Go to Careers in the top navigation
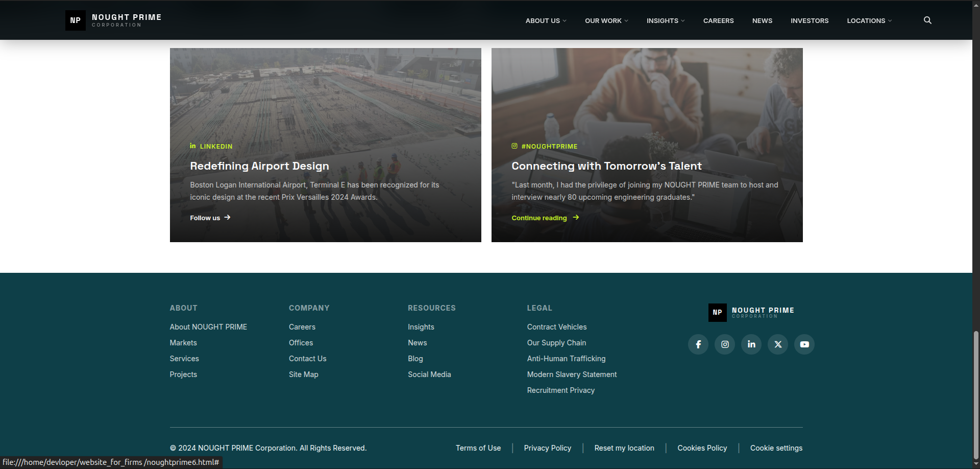 pos(718,21)
